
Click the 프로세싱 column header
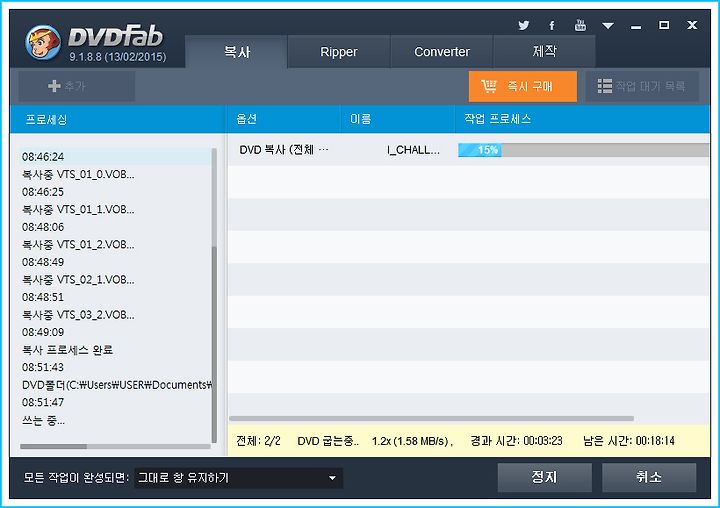(118, 119)
